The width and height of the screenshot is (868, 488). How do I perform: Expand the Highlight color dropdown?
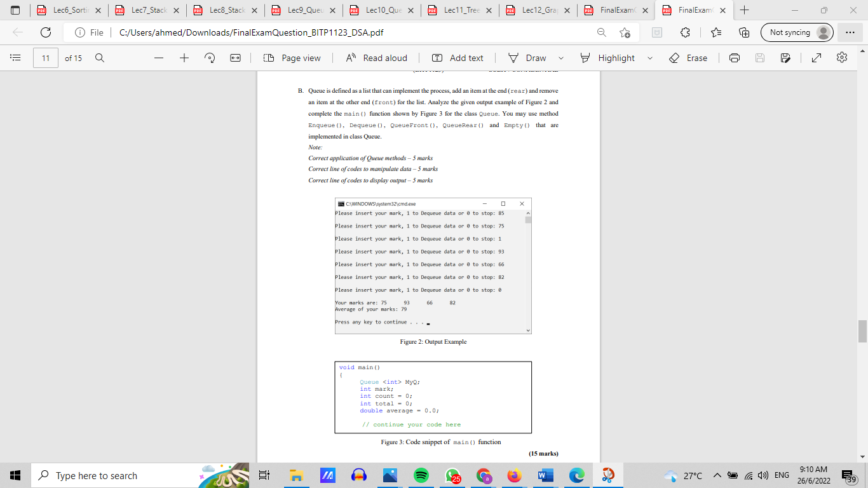pos(650,57)
